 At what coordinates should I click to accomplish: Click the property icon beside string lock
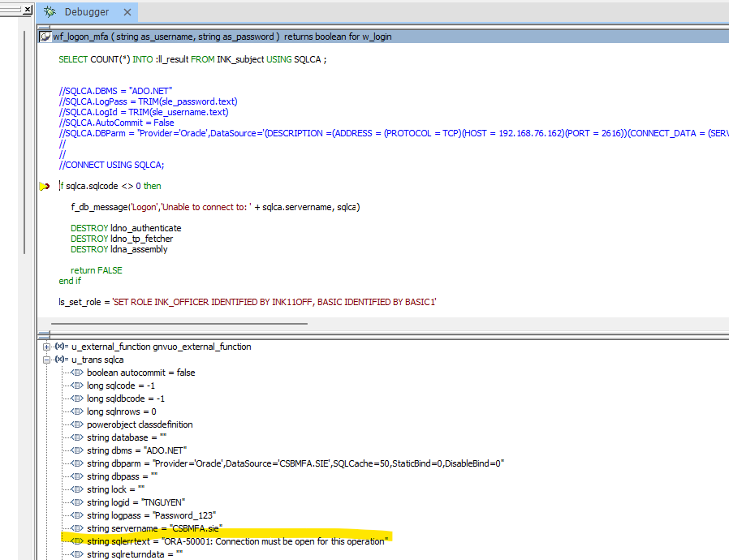click(x=77, y=490)
